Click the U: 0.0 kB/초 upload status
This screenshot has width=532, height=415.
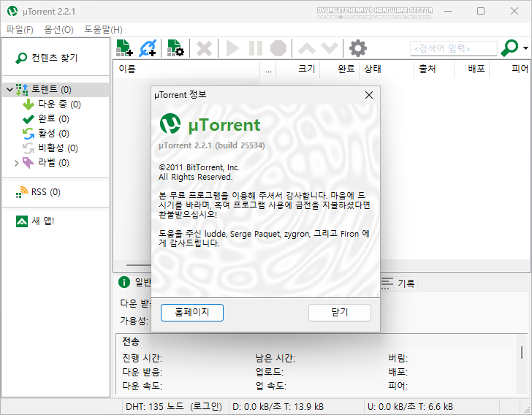click(411, 406)
